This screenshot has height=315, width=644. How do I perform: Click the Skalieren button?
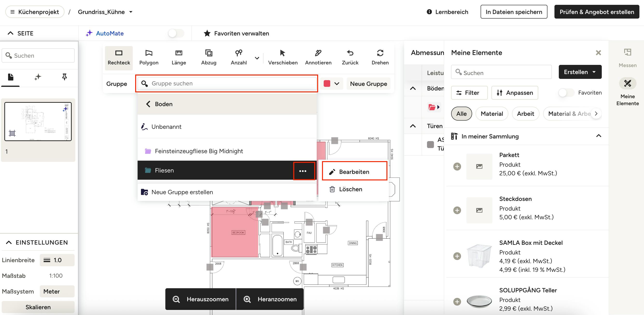click(x=38, y=307)
